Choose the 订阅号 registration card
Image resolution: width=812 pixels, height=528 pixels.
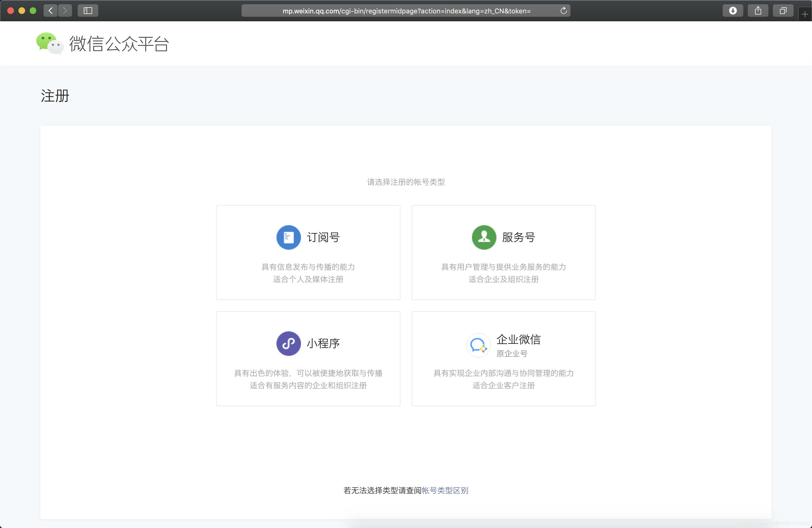pyautogui.click(x=308, y=253)
